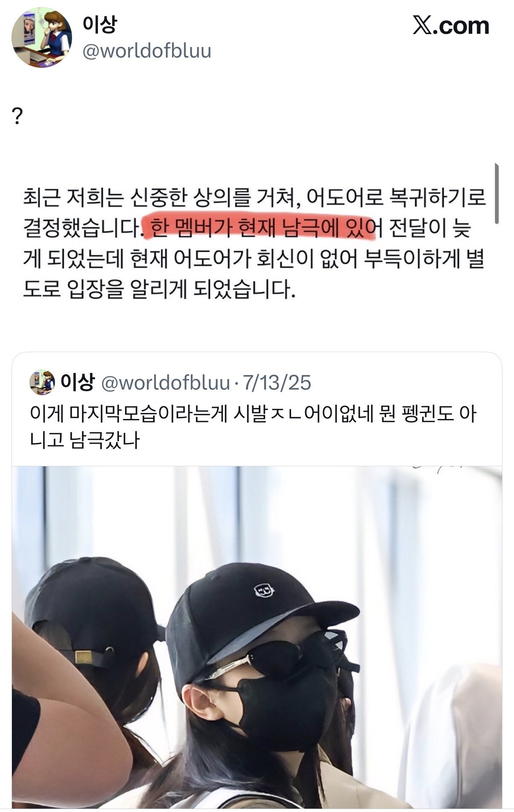Click the statement's last line 도로 입장을 알리게 되었습니다
Image resolution: width=514 pixels, height=812 pixels.
pos(159,289)
